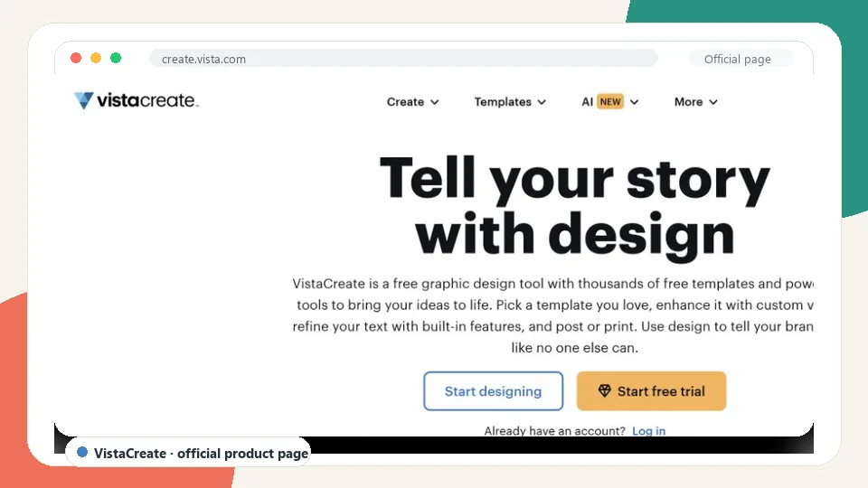868x488 pixels.
Task: Click the Start free trial button
Action: point(651,391)
